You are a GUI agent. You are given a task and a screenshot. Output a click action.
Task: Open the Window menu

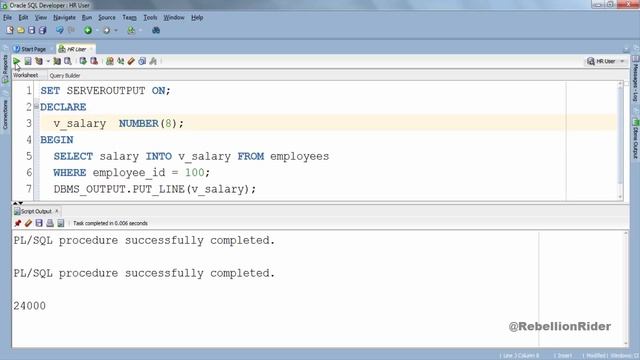[x=174, y=18]
